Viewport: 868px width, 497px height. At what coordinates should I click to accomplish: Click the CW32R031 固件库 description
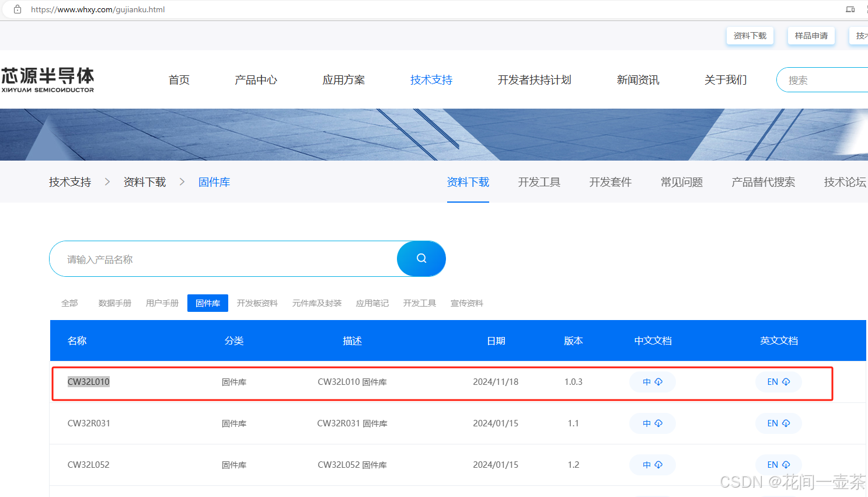352,423
